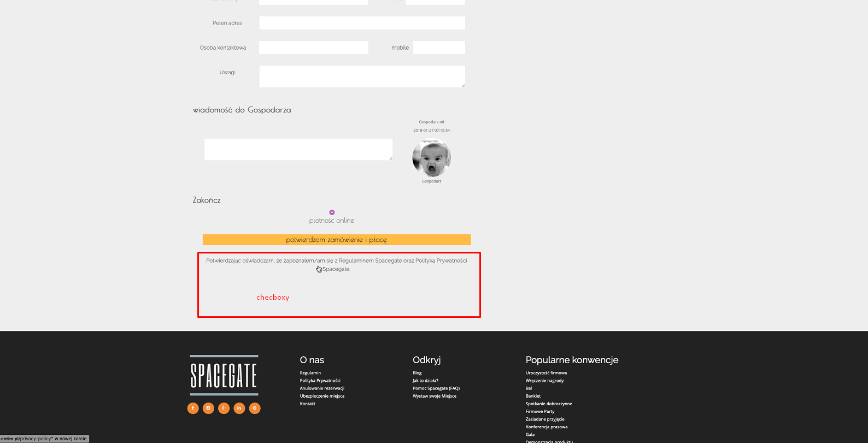868x443 pixels.
Task: Click the wiadomość do Gospodarza message box
Action: coord(298,149)
